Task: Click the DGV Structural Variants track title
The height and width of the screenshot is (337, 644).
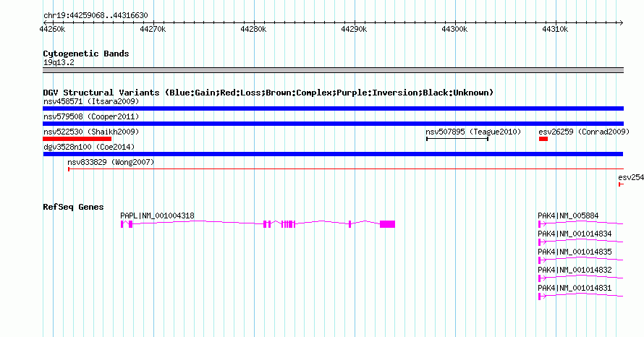Action: point(268,93)
